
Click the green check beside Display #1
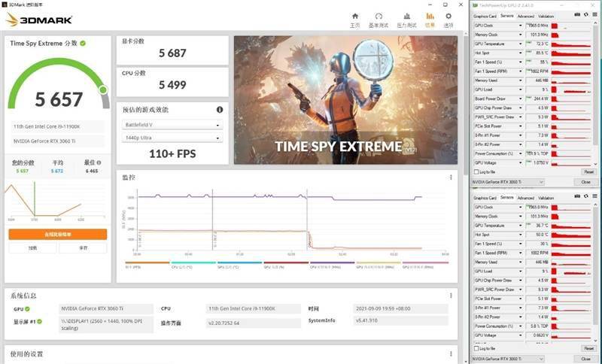[x=40, y=321]
